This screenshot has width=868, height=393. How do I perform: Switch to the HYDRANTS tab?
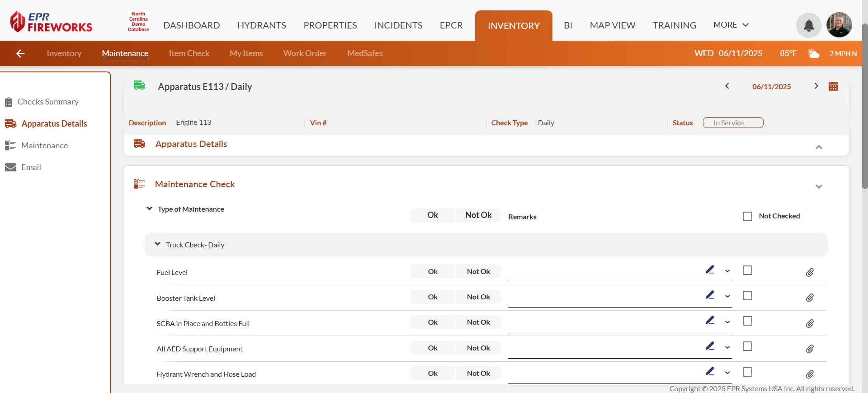(261, 25)
